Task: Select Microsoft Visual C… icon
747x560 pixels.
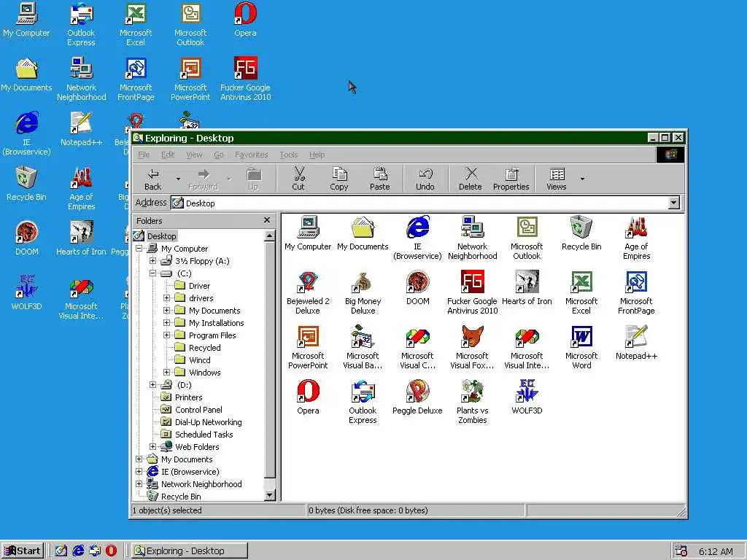Action: 418,347
